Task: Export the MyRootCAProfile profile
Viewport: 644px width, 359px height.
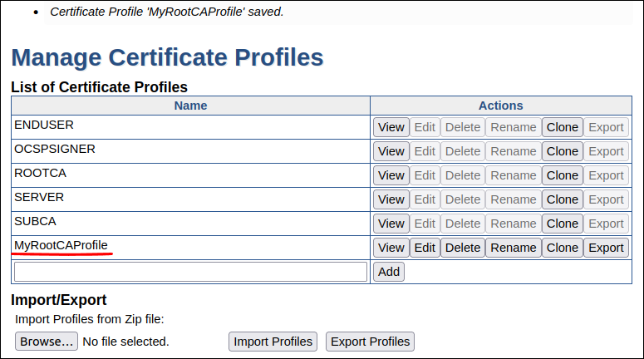Action: [x=606, y=248]
